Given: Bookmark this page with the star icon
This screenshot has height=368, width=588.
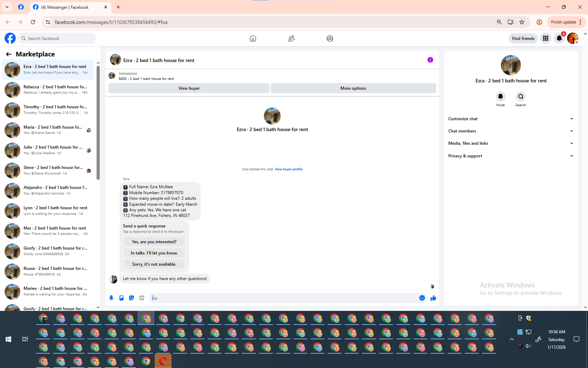Looking at the screenshot, I should click(522, 22).
